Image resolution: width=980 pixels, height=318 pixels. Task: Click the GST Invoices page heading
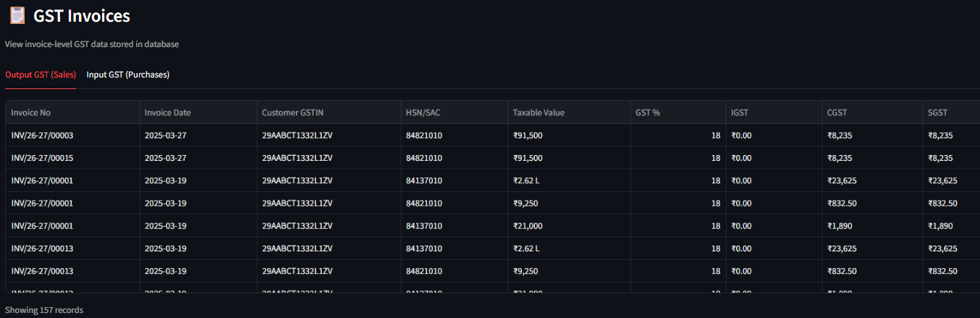click(82, 15)
